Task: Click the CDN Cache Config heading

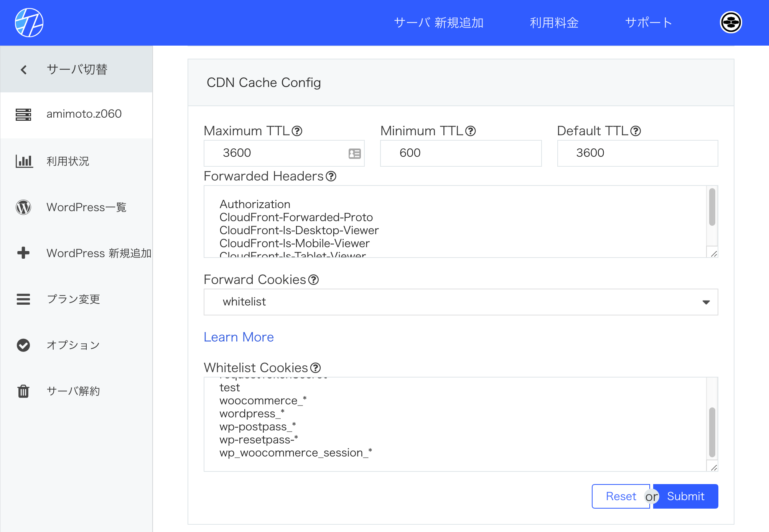Action: 264,83
